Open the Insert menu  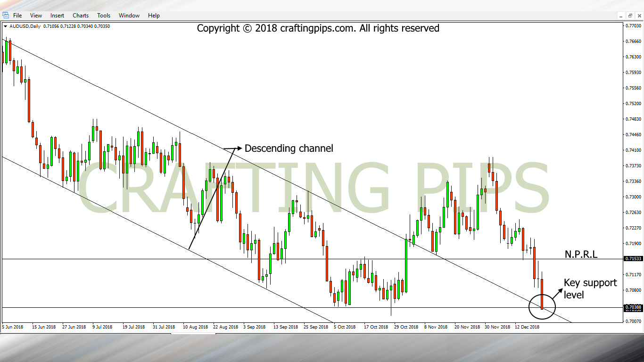[x=57, y=16]
